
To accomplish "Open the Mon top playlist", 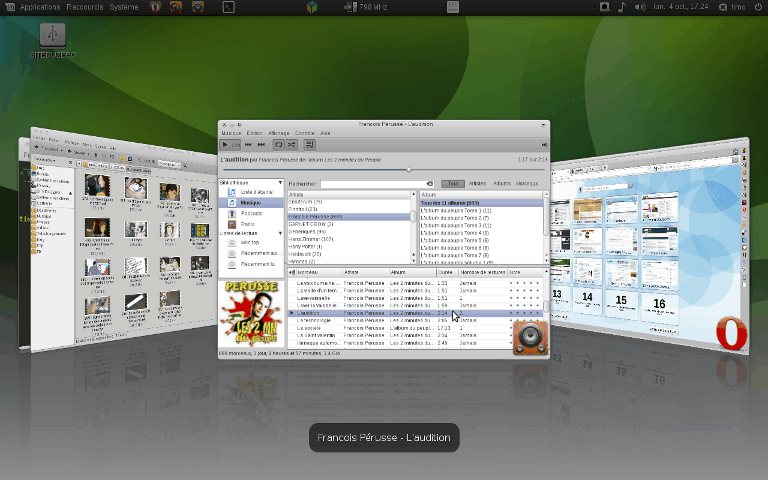I will (250, 242).
